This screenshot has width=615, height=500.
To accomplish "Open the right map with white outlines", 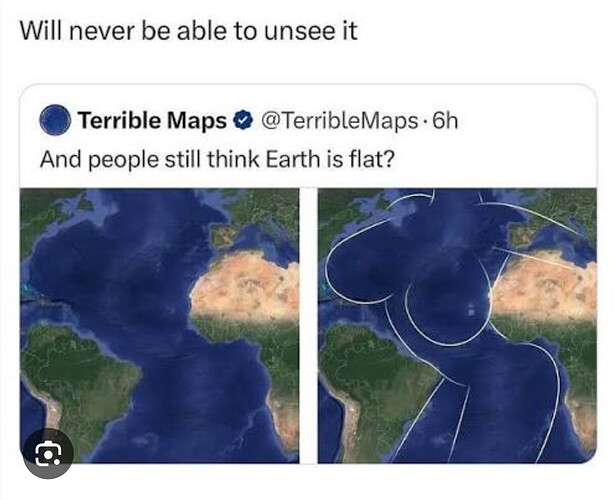I will [x=456, y=323].
